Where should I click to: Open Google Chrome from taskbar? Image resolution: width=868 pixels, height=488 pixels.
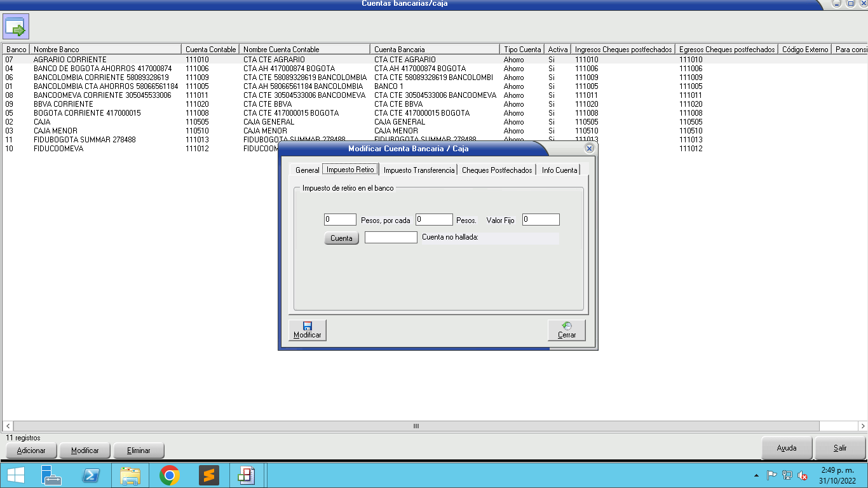[169, 475]
